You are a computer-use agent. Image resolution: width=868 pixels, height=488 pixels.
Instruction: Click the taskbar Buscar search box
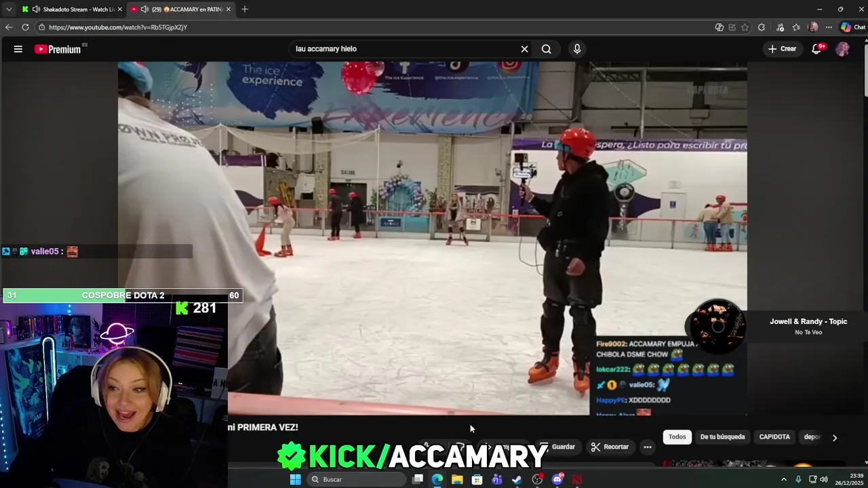coord(356,479)
